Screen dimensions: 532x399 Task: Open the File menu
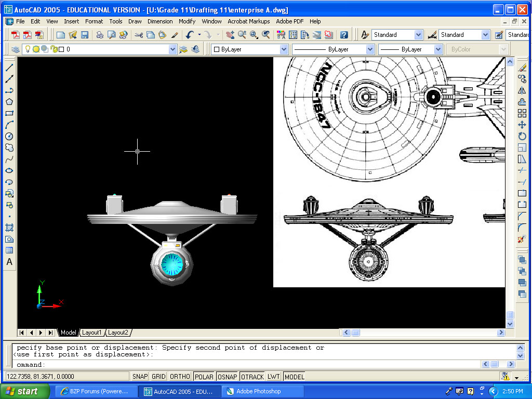(x=20, y=21)
